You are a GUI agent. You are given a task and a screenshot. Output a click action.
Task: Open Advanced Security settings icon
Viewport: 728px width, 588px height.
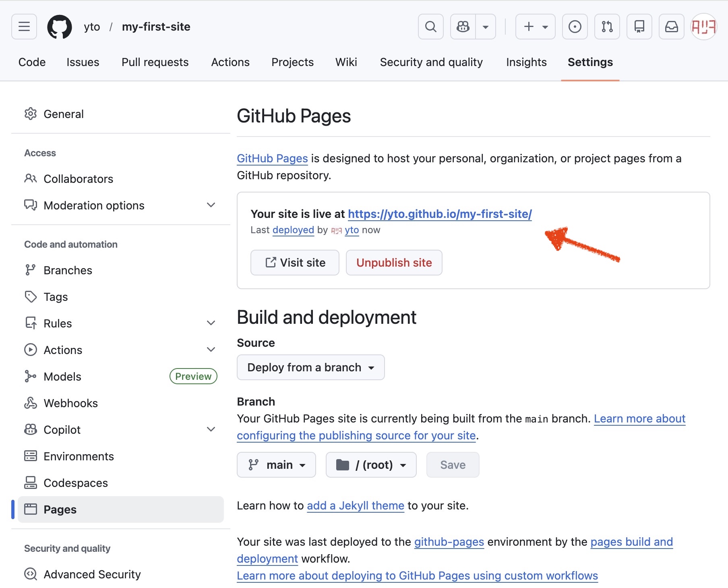pos(31,574)
